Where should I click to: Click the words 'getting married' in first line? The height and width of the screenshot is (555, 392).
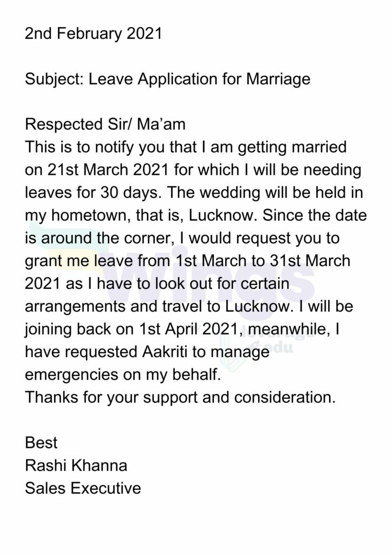coord(292,147)
